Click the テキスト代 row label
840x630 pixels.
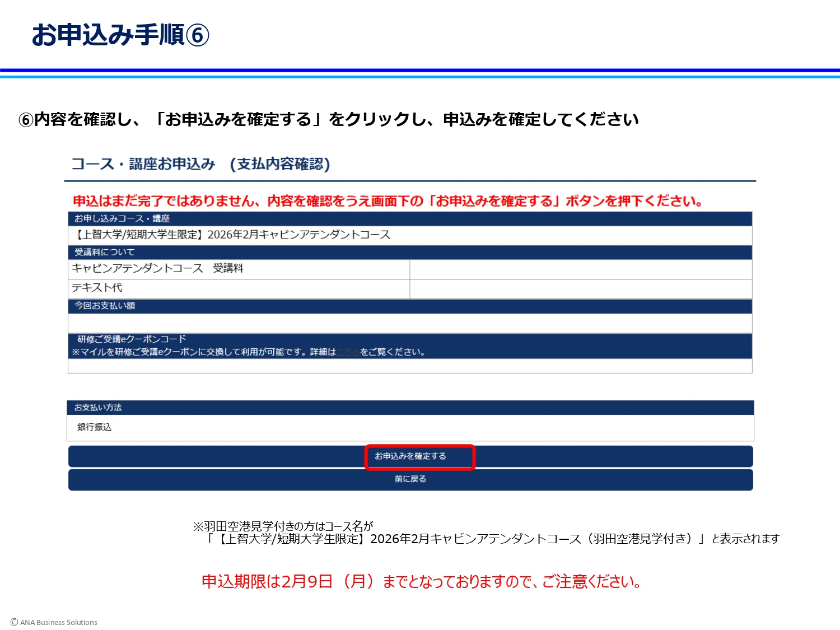point(97,288)
